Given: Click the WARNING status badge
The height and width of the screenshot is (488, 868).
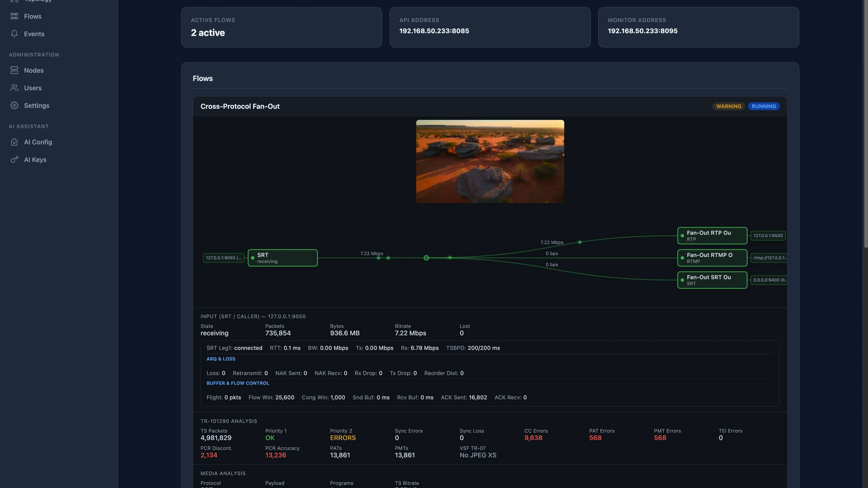Looking at the screenshot, I should click(728, 106).
